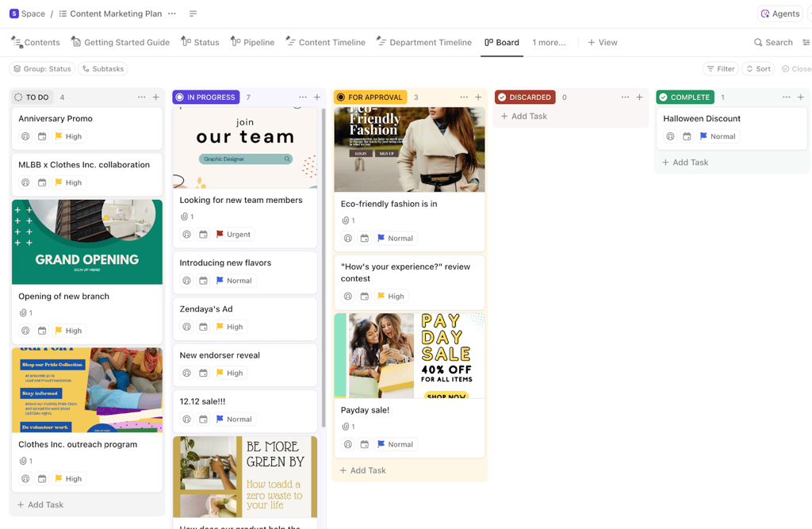This screenshot has width=812, height=529.
Task: Click the TO DO status label
Action: [x=32, y=98]
